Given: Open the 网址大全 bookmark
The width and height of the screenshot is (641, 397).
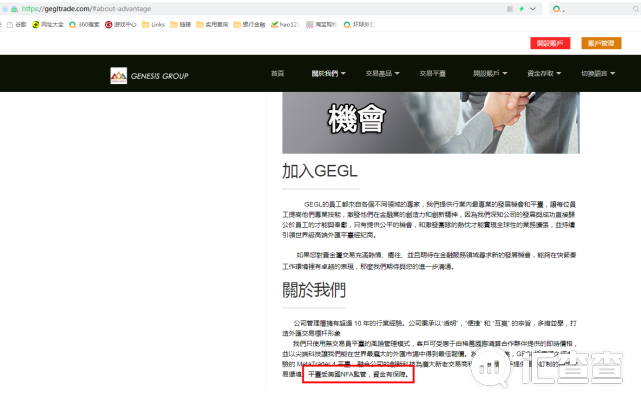Looking at the screenshot, I should click(48, 25).
